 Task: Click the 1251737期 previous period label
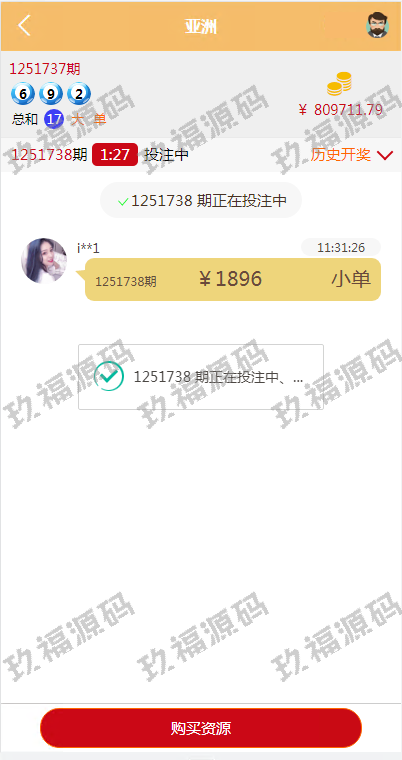(x=45, y=69)
